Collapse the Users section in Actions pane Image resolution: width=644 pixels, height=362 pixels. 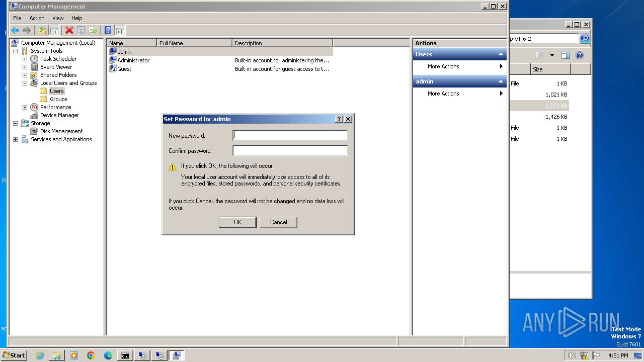point(501,54)
